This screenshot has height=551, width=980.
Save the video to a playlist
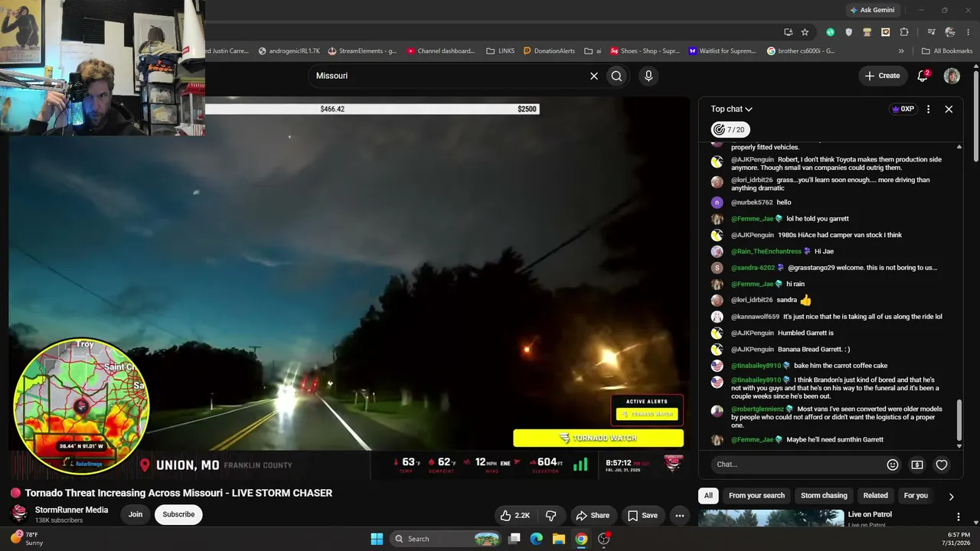pyautogui.click(x=642, y=515)
